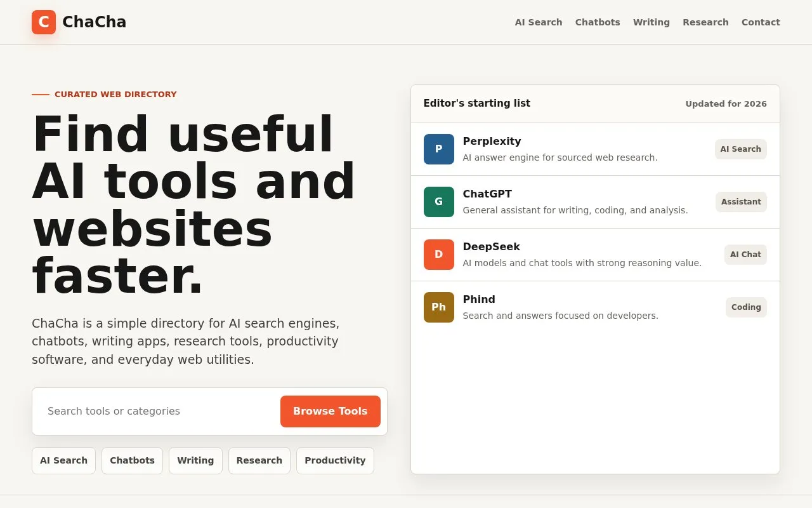Click the Browse Tools button
Viewport: 812px width, 508px height.
[x=331, y=411]
